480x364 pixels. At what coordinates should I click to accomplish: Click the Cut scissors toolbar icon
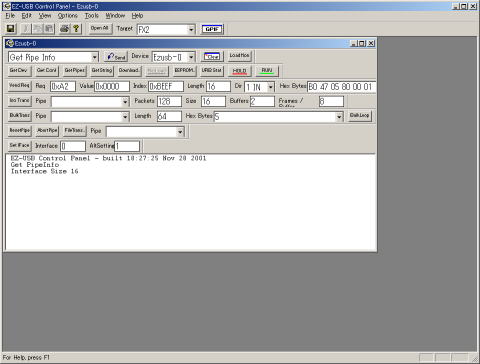coord(26,29)
